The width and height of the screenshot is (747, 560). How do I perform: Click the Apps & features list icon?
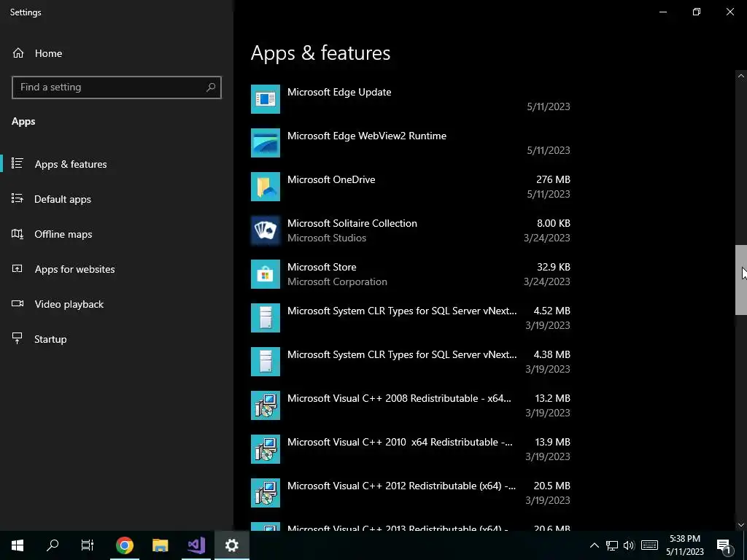click(x=18, y=164)
